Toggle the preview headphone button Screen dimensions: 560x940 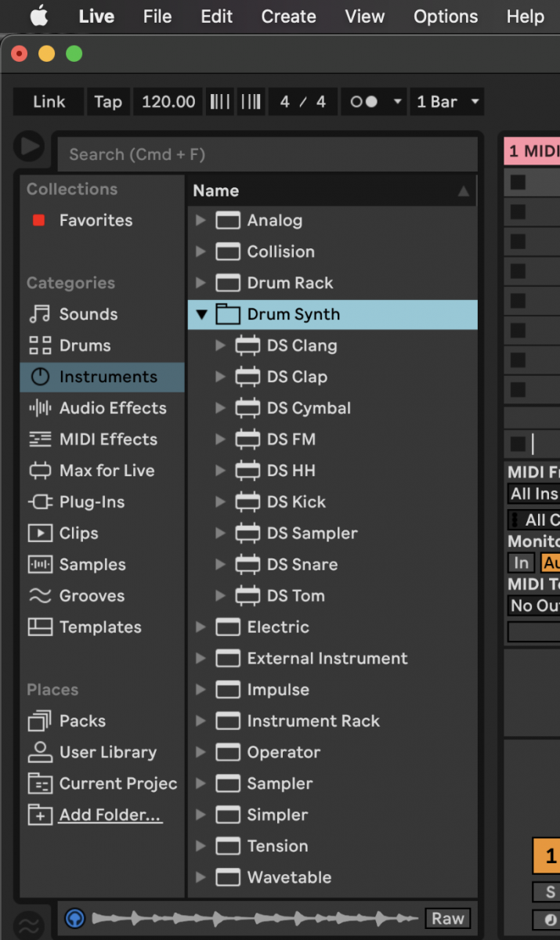pyautogui.click(x=75, y=918)
